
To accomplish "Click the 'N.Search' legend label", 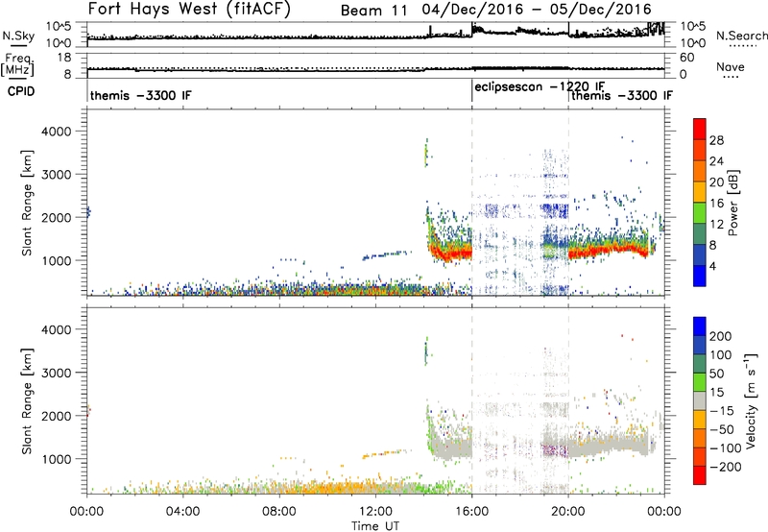I will 741,36.
